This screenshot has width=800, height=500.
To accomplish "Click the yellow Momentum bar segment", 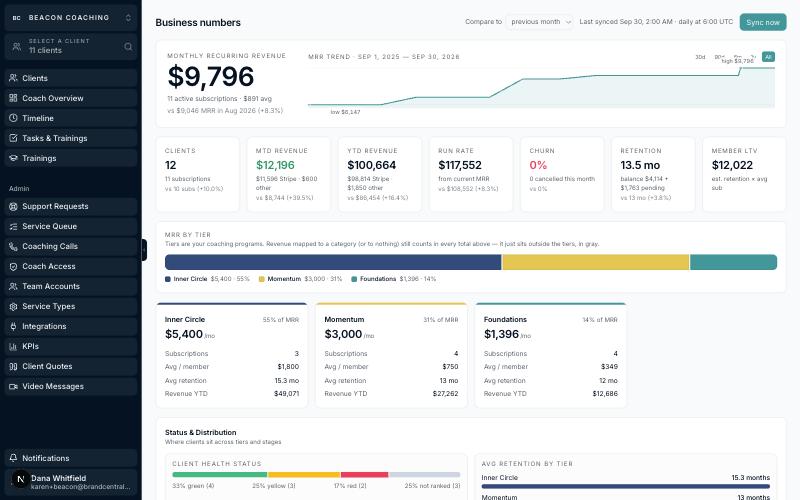I will tap(595, 262).
